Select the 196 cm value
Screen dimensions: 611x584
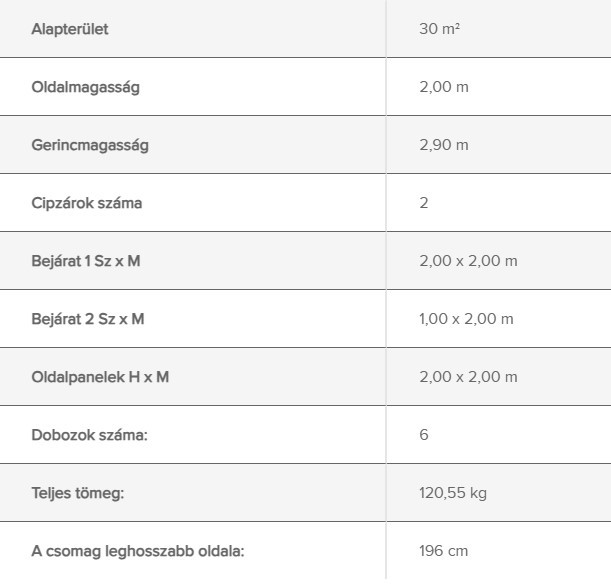(x=443, y=551)
